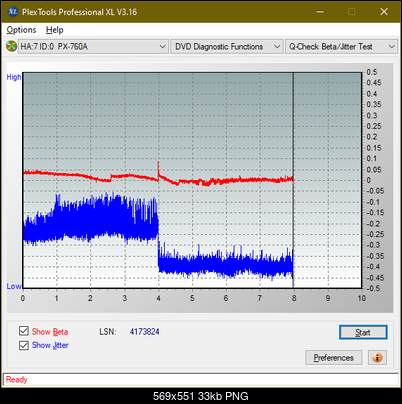
Task: Toggle the Show Beta checkbox
Action: tap(24, 331)
